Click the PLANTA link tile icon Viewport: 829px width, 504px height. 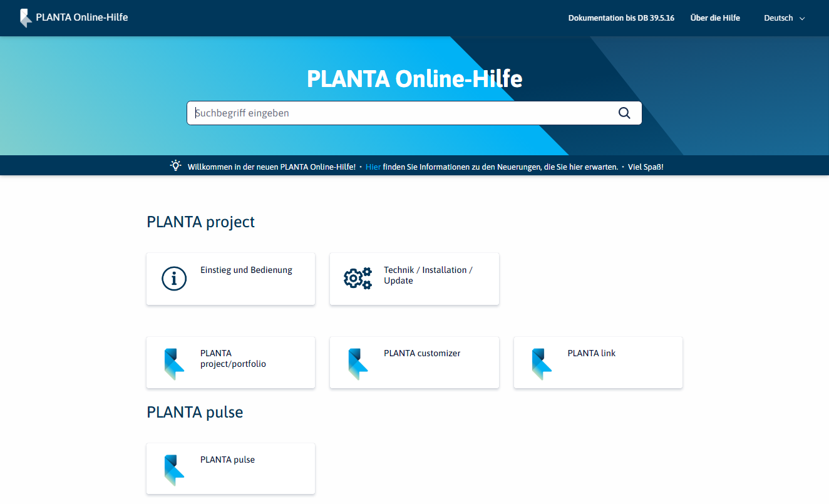[541, 364]
